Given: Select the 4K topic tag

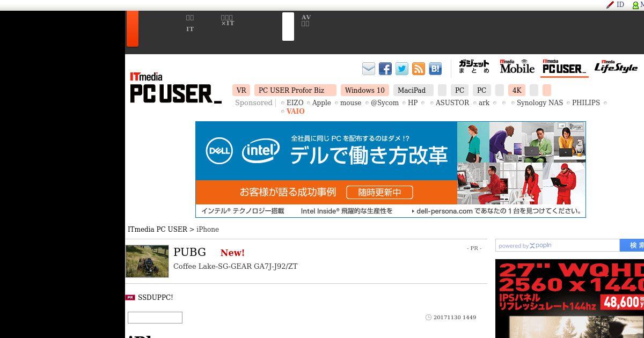Looking at the screenshot, I should coord(517,90).
